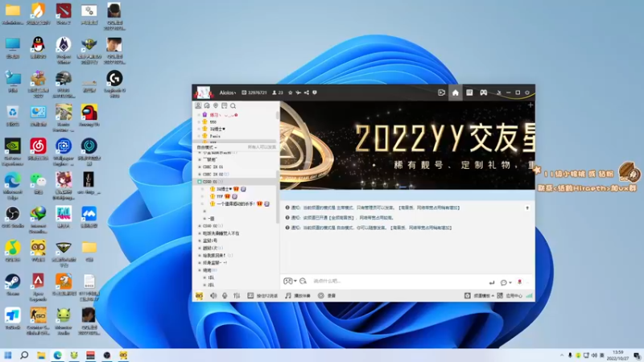
Task: Click the bookmark panel icon in sidebar toolbar
Action: click(225, 106)
